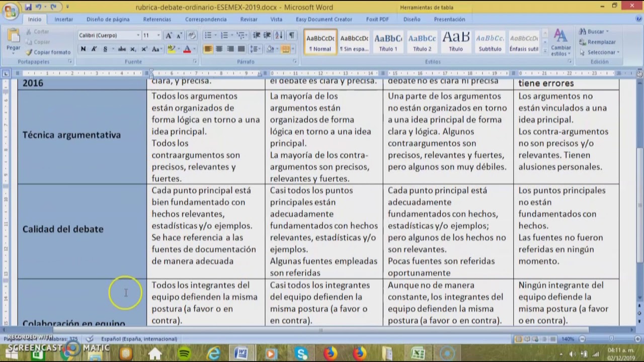Image resolution: width=644 pixels, height=362 pixels.
Task: Open the Inicio ribbon tab
Action: (35, 19)
